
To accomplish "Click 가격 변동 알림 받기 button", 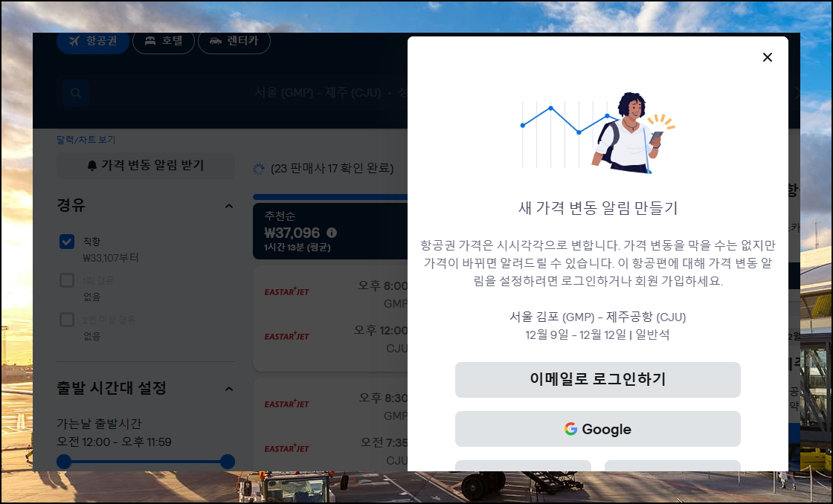I will (146, 166).
